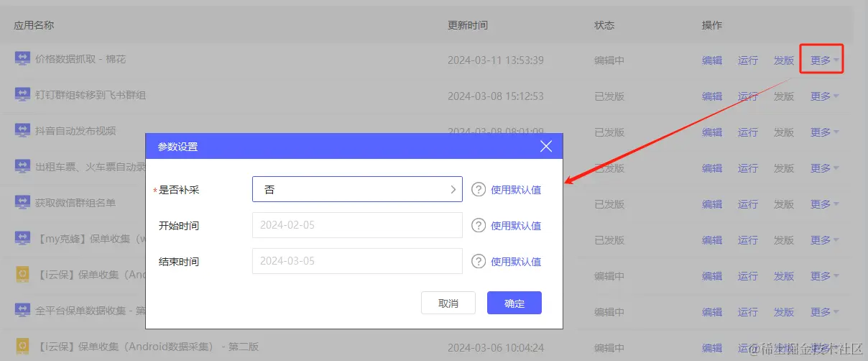The width and height of the screenshot is (868, 361).
Task: Click 使用默认值 for 是否补采
Action: pos(516,190)
